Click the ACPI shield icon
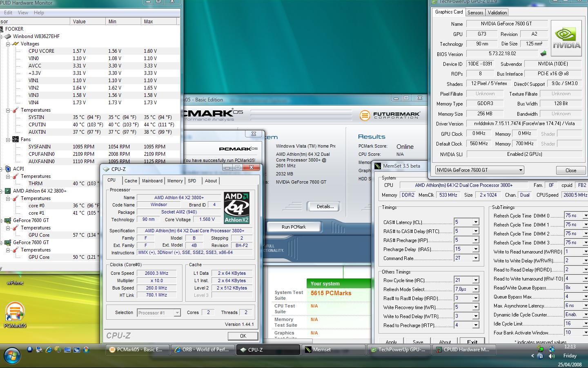 (8, 169)
